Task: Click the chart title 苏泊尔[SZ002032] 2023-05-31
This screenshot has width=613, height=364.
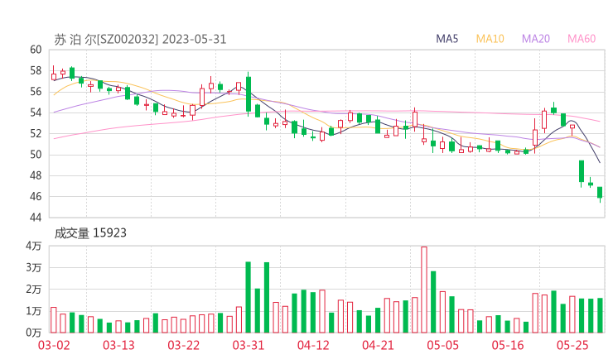Action: click(x=140, y=40)
